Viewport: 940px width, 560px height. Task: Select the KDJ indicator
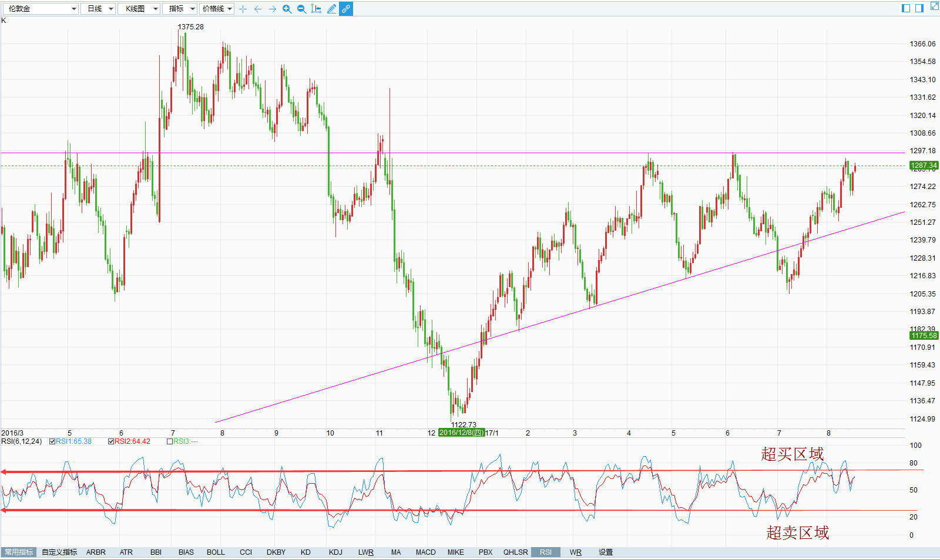[335, 552]
